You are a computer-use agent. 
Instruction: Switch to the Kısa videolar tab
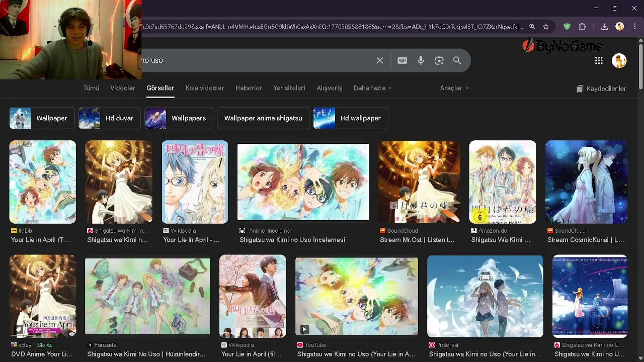click(205, 88)
